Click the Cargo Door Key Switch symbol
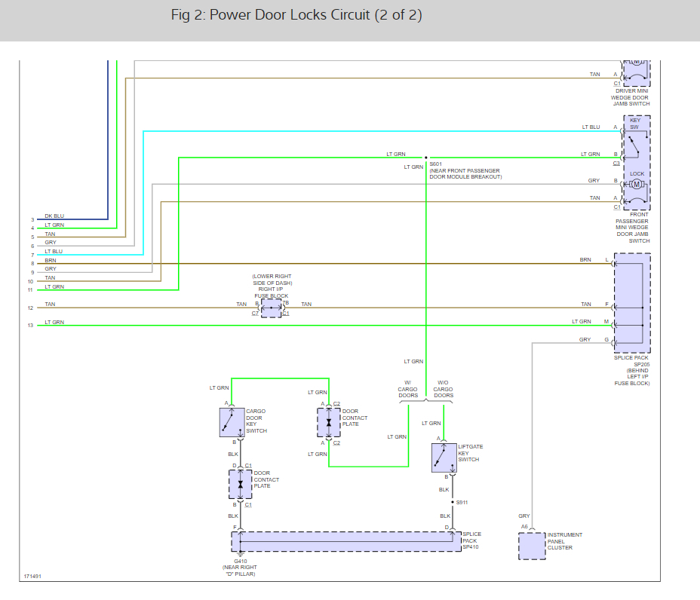Image resolution: width=700 pixels, height=600 pixels. pos(232,423)
